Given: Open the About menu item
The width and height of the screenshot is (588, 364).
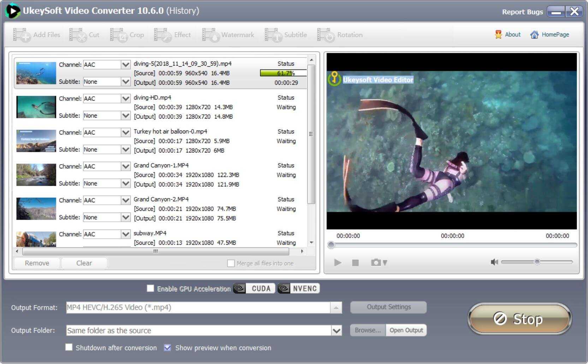Looking at the screenshot, I should pyautogui.click(x=508, y=35).
